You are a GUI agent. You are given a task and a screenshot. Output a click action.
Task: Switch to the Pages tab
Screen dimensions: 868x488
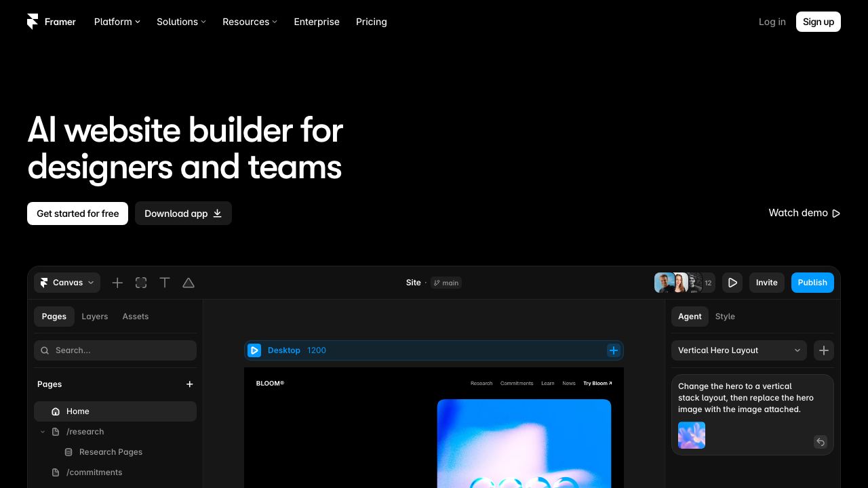(x=54, y=317)
